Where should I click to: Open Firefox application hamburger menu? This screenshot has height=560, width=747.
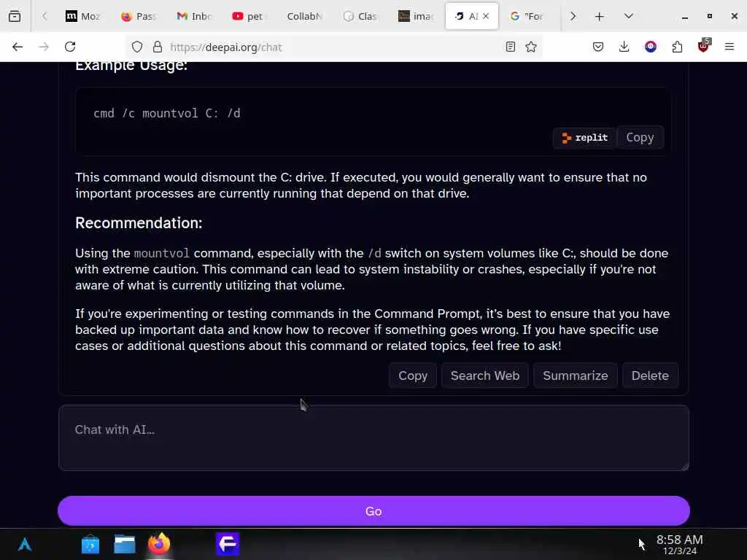(x=729, y=47)
